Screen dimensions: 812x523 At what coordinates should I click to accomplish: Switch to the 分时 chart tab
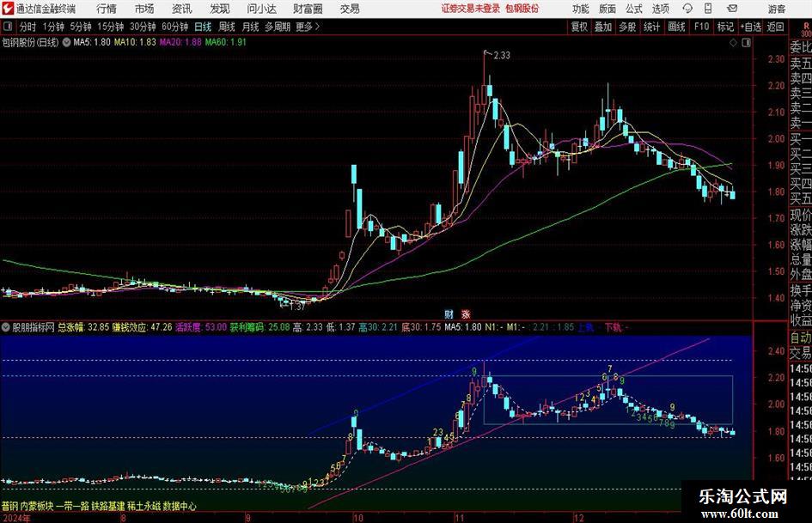[x=27, y=27]
